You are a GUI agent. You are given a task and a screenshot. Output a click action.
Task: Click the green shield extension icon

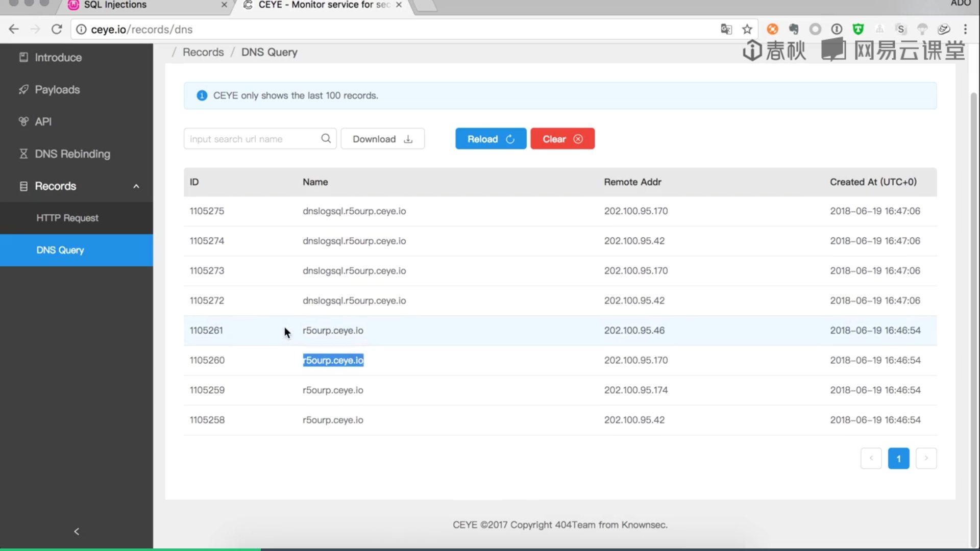[x=858, y=30]
